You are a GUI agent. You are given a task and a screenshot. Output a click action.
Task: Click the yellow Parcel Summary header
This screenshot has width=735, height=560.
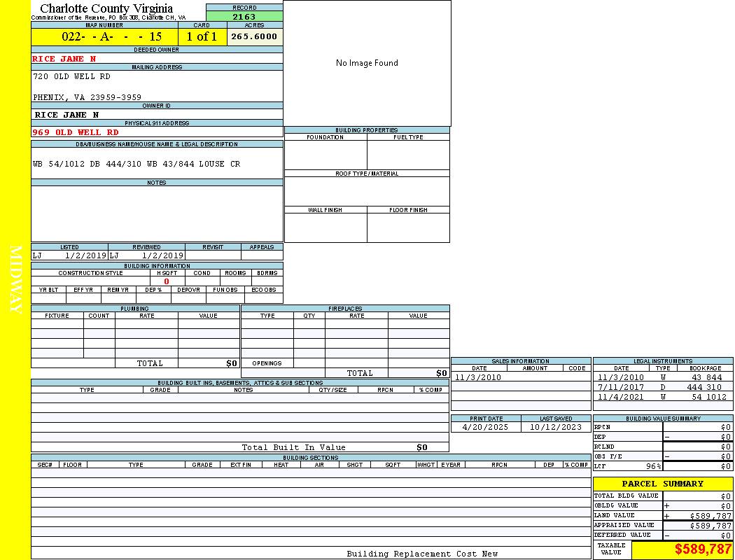(662, 484)
